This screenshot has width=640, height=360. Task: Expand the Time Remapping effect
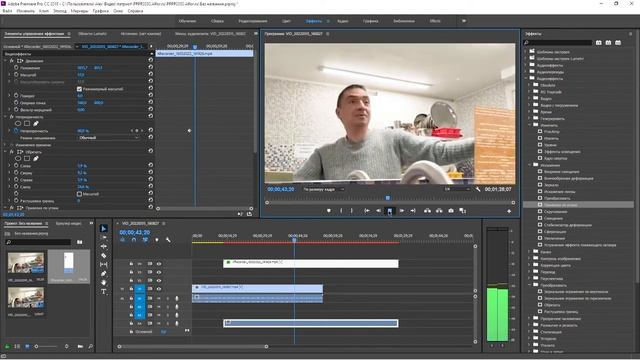click(5, 145)
